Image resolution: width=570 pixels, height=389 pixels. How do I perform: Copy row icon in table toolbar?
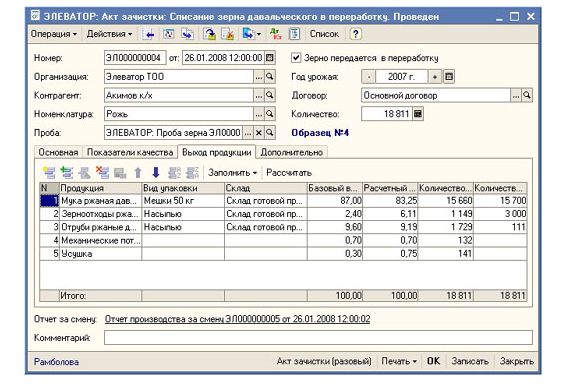coord(67,173)
